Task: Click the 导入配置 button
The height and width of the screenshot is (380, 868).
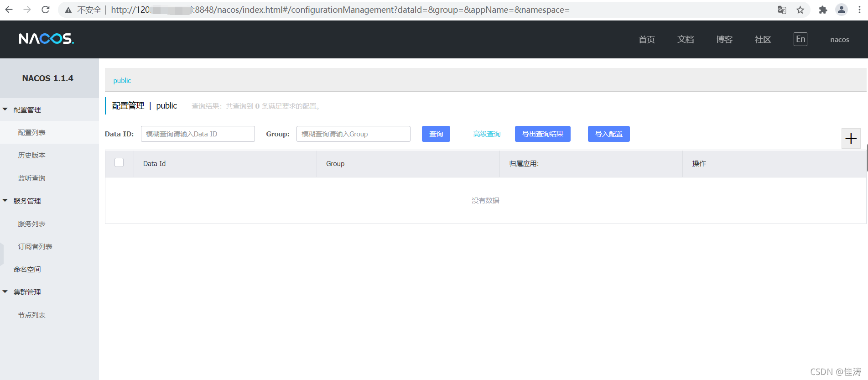Action: 609,134
